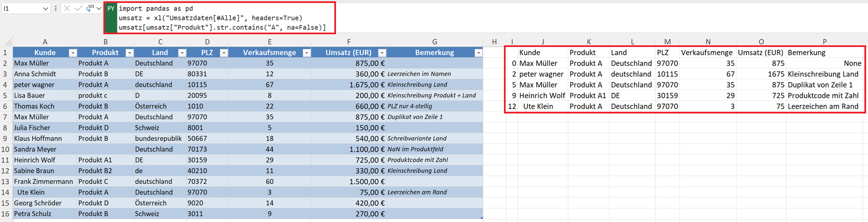Open the Bemerkung column filter dropdown
Viewport: 868px width, 222px height.
[x=478, y=53]
